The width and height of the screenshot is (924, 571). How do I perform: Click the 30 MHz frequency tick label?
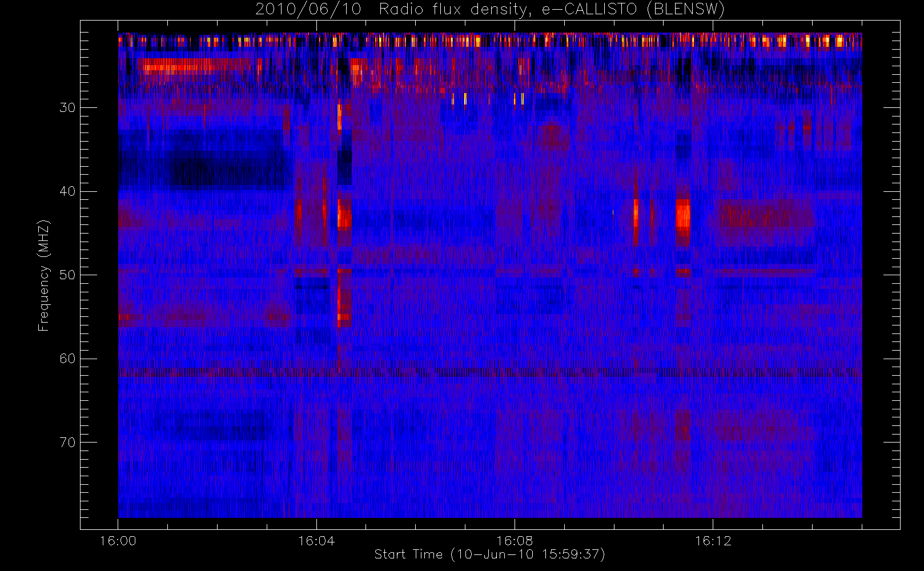(67, 108)
